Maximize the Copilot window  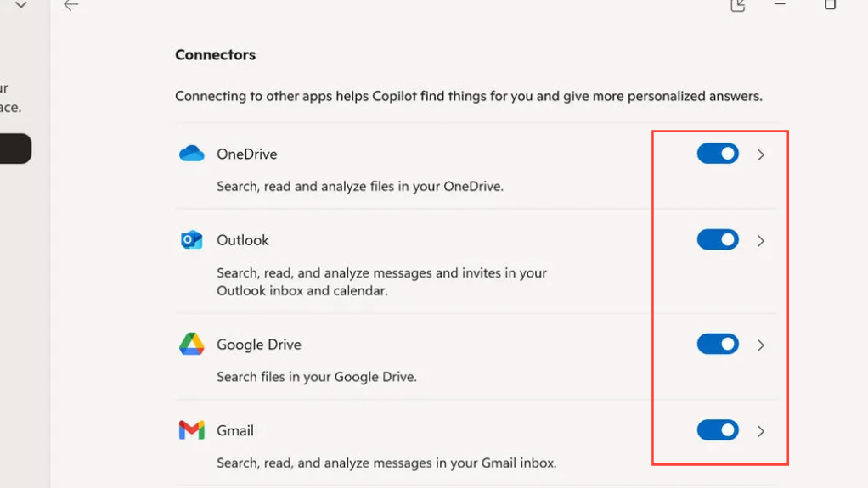click(x=830, y=4)
